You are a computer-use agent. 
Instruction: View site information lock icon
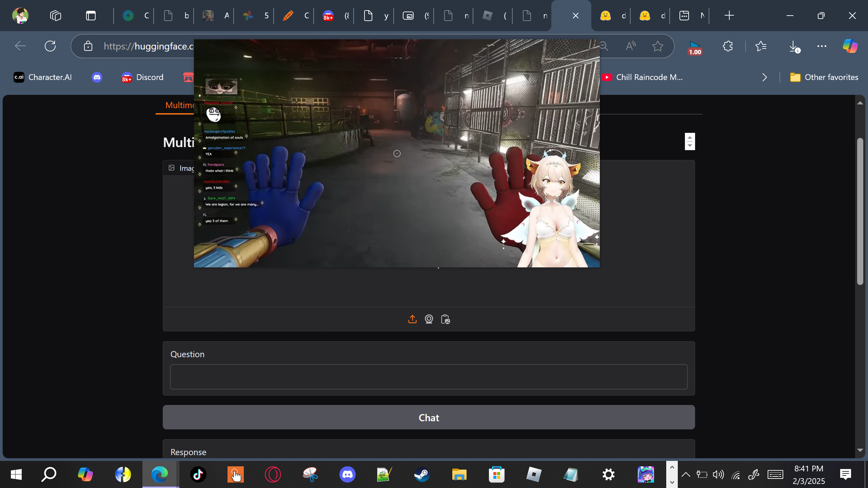pos(88,46)
